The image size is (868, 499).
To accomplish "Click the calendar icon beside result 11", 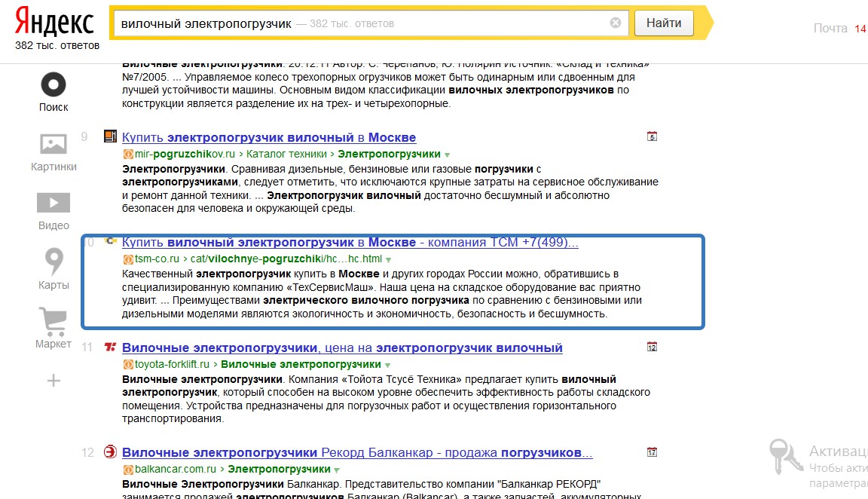I will coord(653,347).
